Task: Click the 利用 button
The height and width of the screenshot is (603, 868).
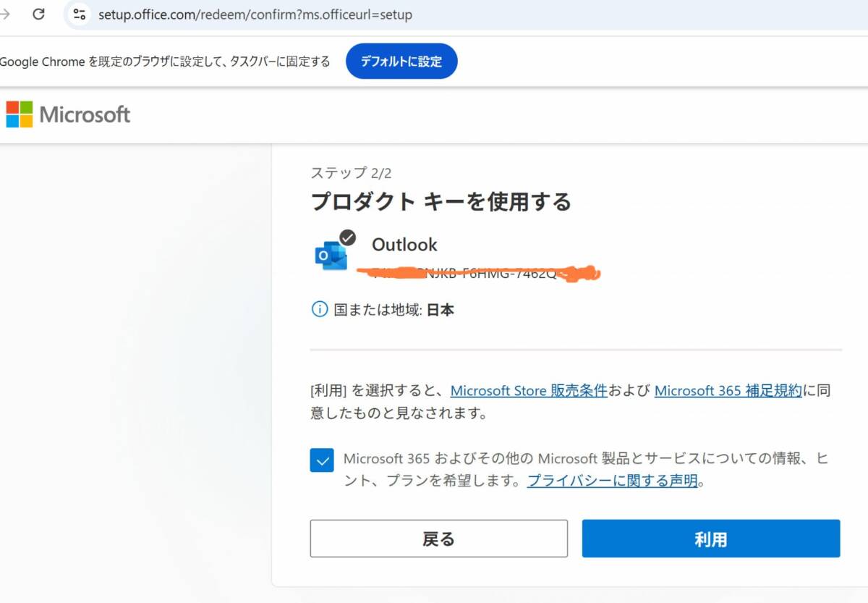Action: click(x=711, y=539)
